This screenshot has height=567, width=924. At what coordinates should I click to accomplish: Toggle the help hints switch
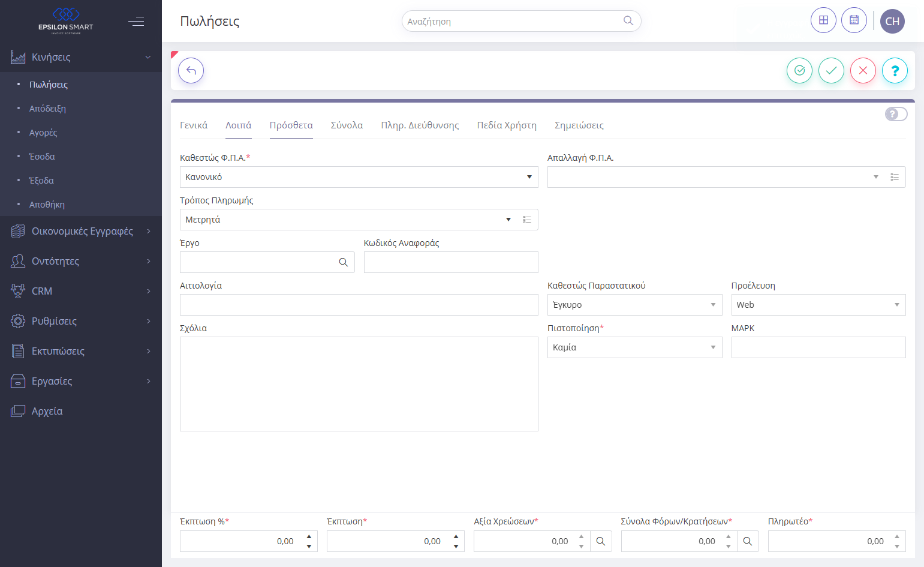896,114
